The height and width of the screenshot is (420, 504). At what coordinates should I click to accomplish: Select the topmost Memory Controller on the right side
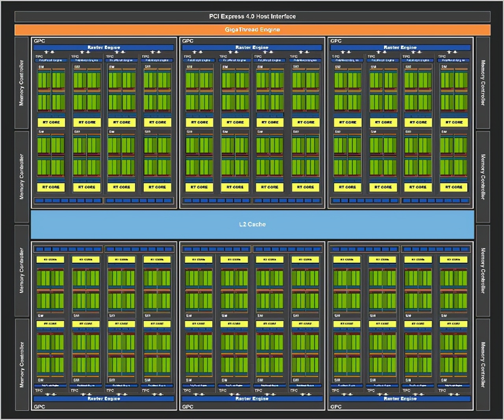point(483,83)
